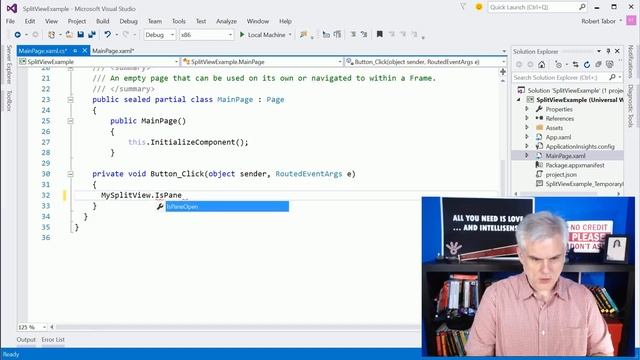Image resolution: width=640 pixels, height=360 pixels.
Task: Collapse the Button_Click method outlining region
Action: 70,174
